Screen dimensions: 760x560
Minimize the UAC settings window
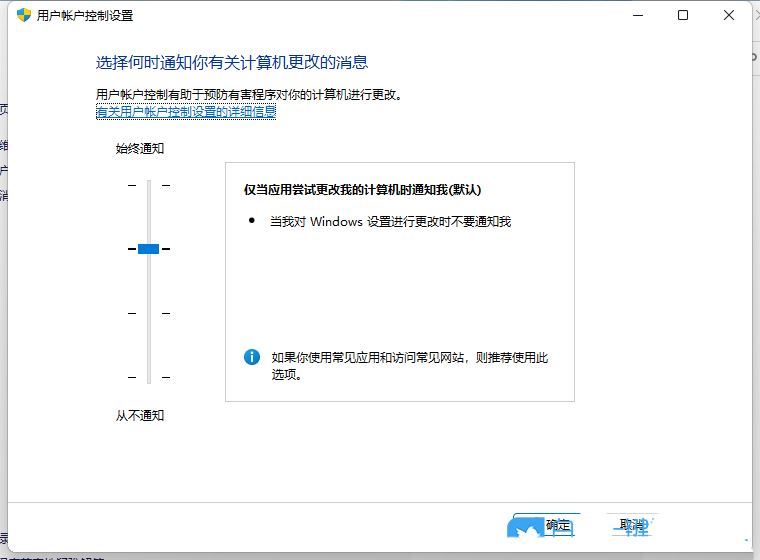pyautogui.click(x=638, y=16)
